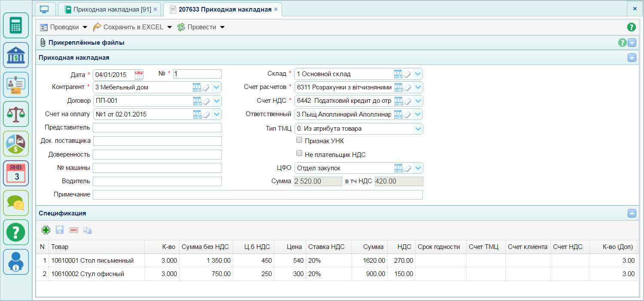The height and width of the screenshot is (301, 644).
Task: Select row 10610002 Стул офисный
Action: (336, 274)
